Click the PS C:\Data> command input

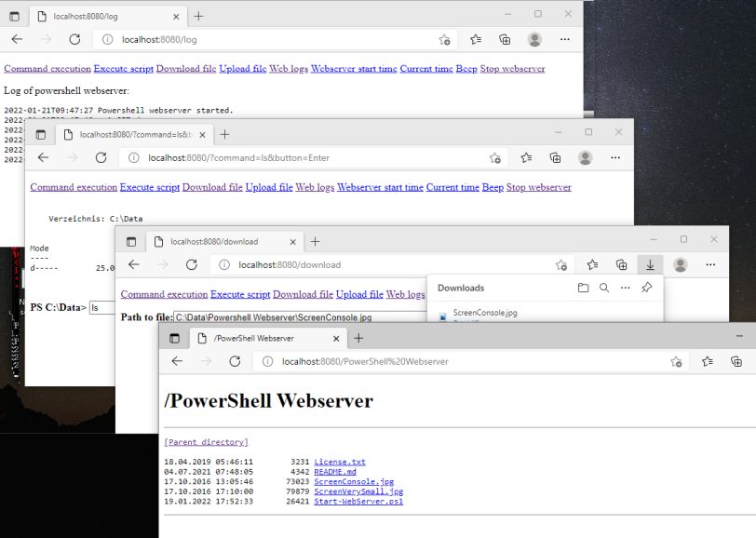click(x=102, y=307)
